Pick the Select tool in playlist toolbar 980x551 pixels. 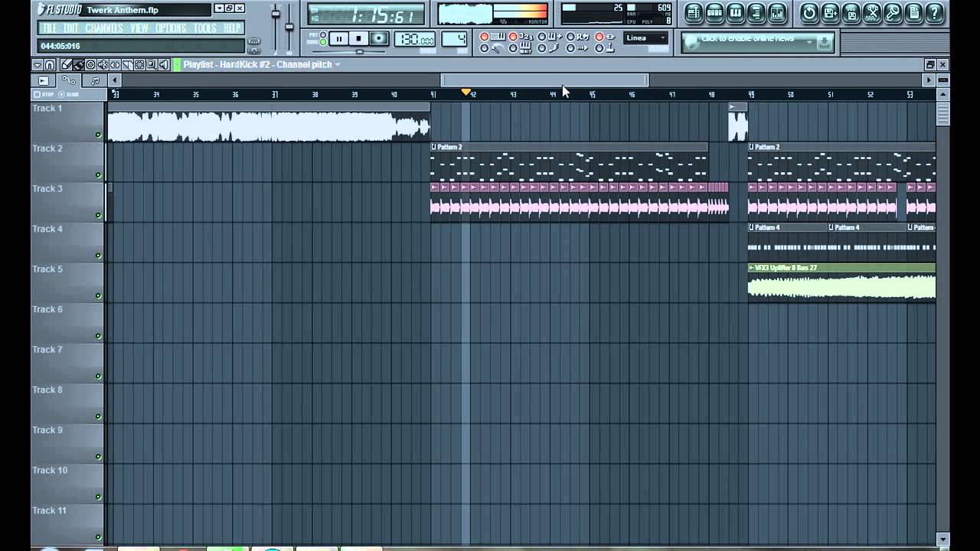139,65
